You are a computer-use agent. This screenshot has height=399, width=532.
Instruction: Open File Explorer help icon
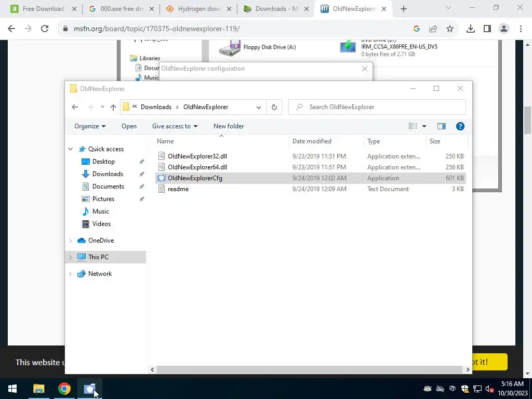click(x=460, y=126)
